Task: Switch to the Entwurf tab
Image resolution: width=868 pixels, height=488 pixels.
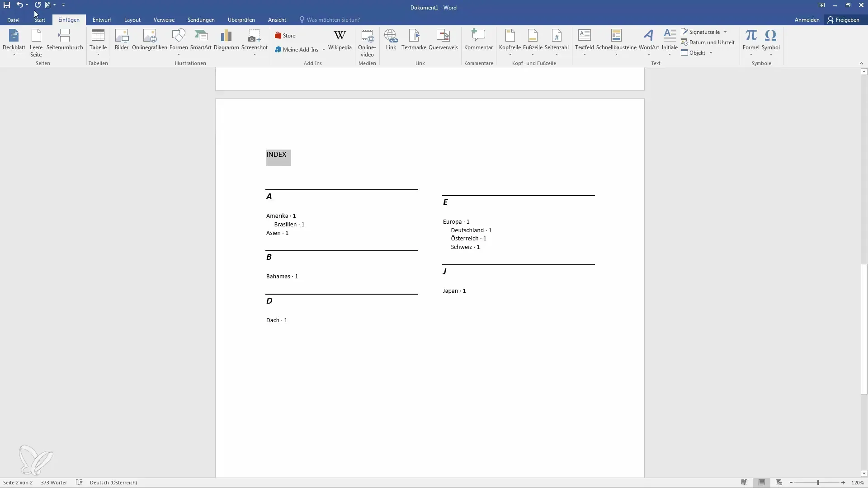Action: (x=102, y=20)
